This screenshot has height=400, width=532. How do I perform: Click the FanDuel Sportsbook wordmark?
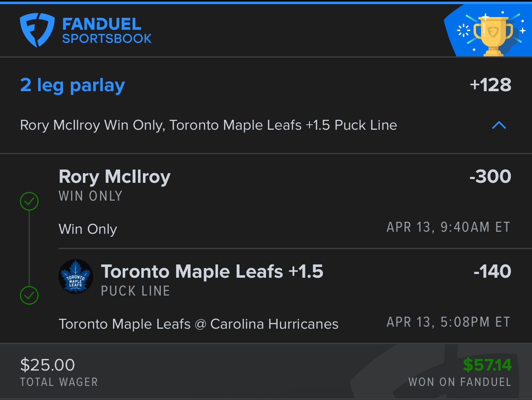coord(107,31)
